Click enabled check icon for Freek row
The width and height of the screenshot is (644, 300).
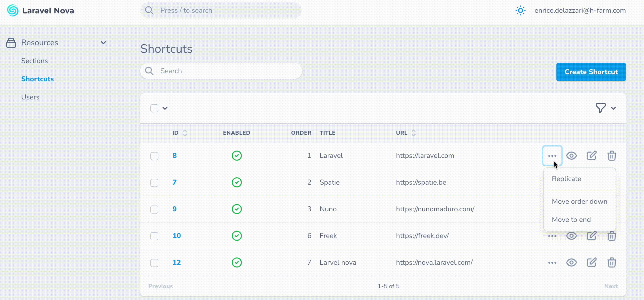coord(237,236)
